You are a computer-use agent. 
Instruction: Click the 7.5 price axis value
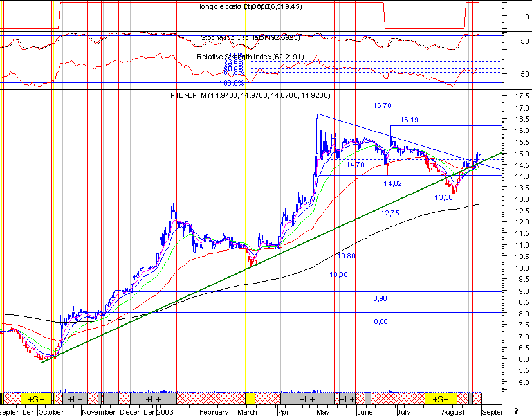(524, 325)
